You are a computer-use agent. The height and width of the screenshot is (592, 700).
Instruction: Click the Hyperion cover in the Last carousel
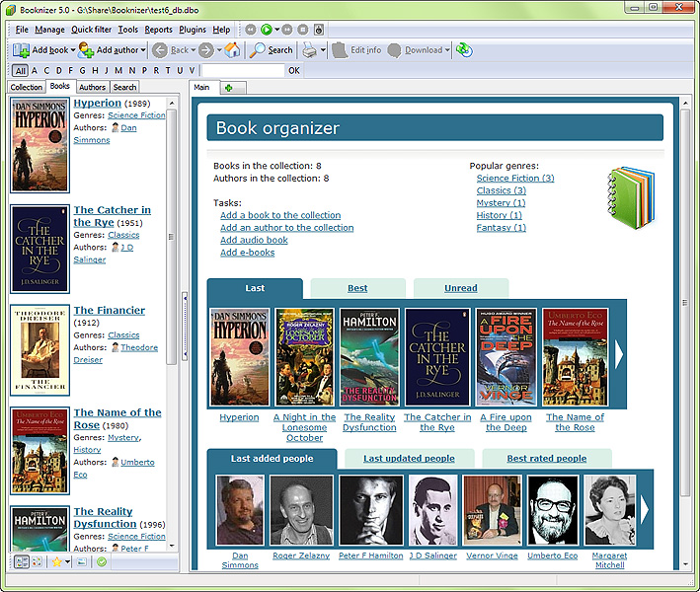(240, 357)
